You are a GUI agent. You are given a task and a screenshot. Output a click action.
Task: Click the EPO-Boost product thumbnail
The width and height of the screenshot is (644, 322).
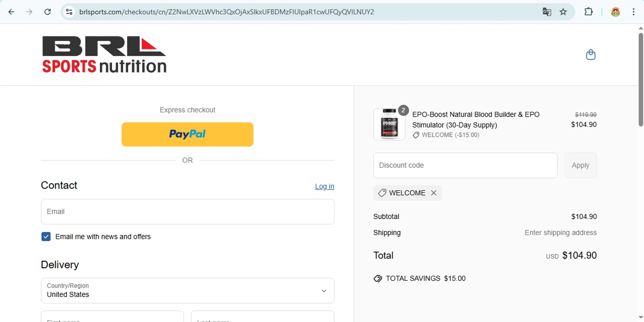[x=389, y=124]
